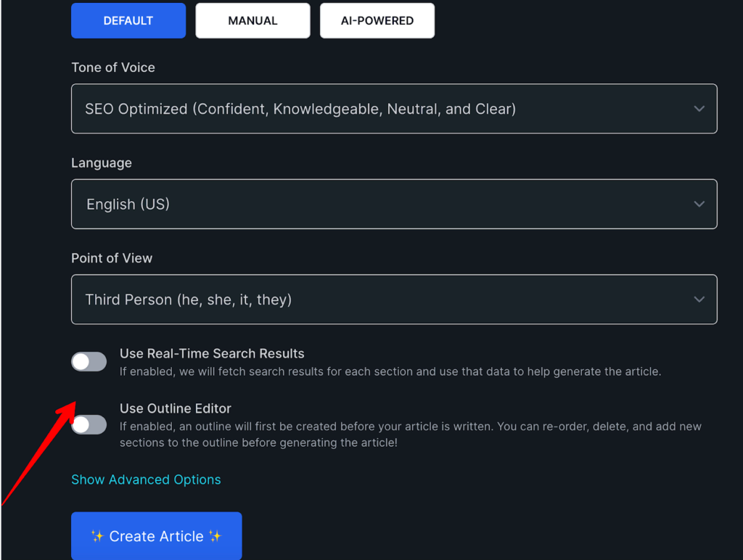Click the left sparkle icon on Create Article

97,536
